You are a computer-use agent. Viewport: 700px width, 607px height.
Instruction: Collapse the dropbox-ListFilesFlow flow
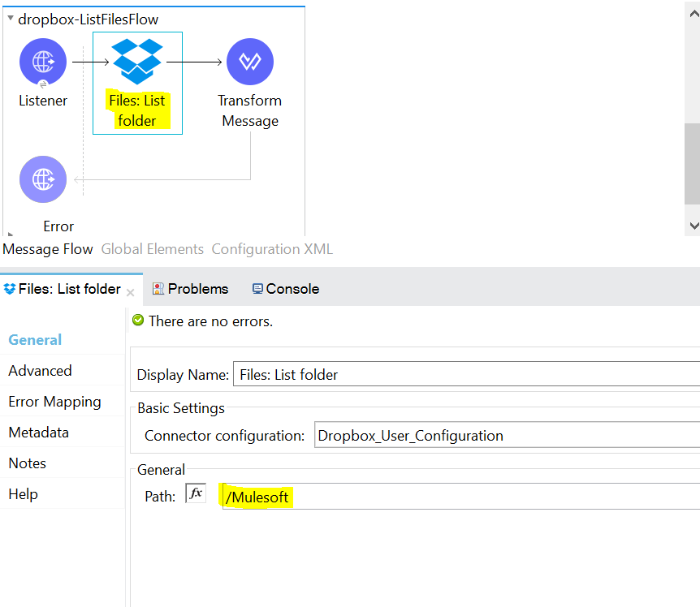[x=11, y=19]
